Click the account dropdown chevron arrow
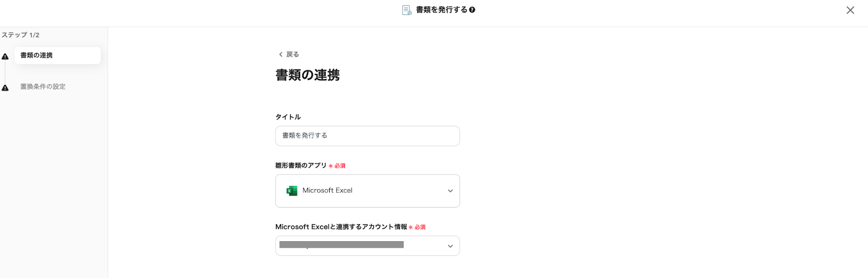 450,246
